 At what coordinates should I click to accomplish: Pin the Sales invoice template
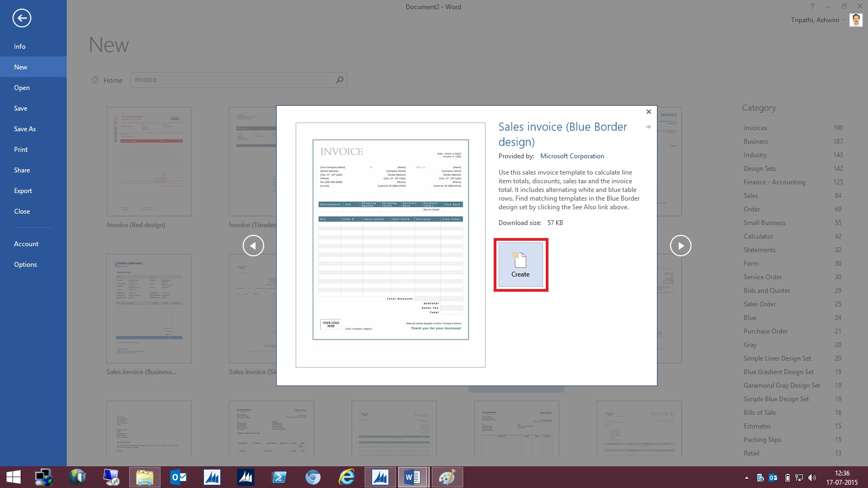pos(648,128)
